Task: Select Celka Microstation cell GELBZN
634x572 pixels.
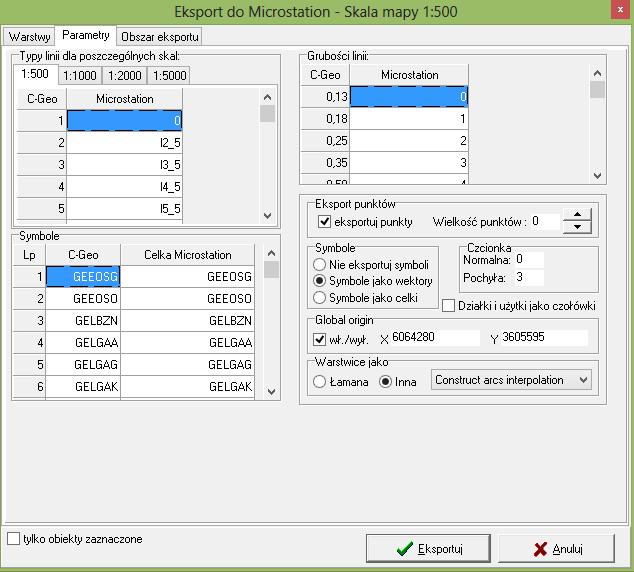Action: pyautogui.click(x=188, y=321)
